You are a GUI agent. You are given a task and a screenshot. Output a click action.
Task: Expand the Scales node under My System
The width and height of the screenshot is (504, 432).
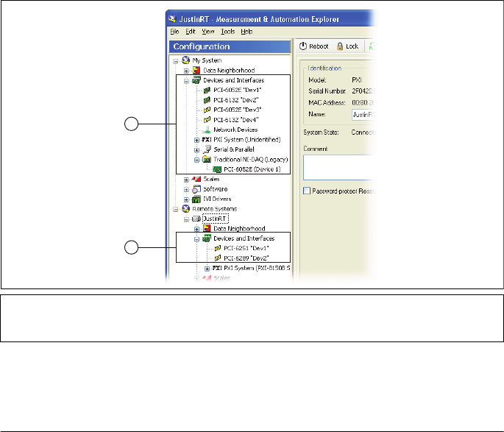point(186,180)
